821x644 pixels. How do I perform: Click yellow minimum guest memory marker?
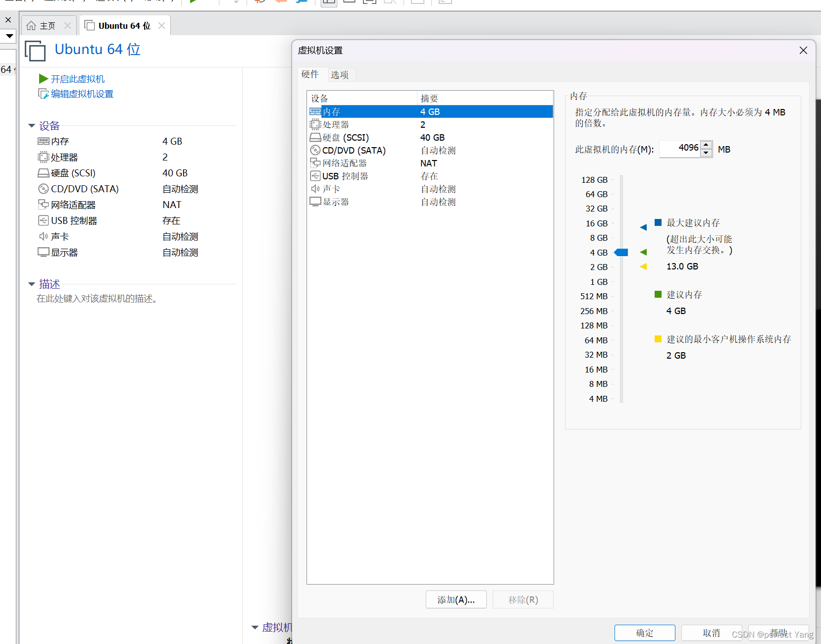pos(643,267)
